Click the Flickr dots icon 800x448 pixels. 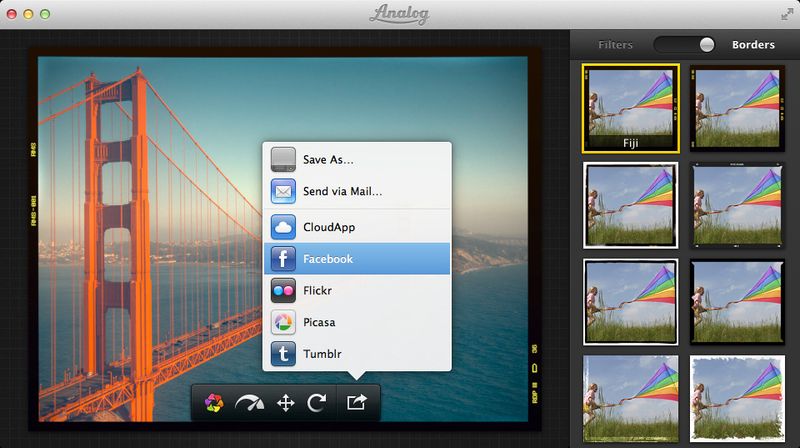click(x=283, y=290)
